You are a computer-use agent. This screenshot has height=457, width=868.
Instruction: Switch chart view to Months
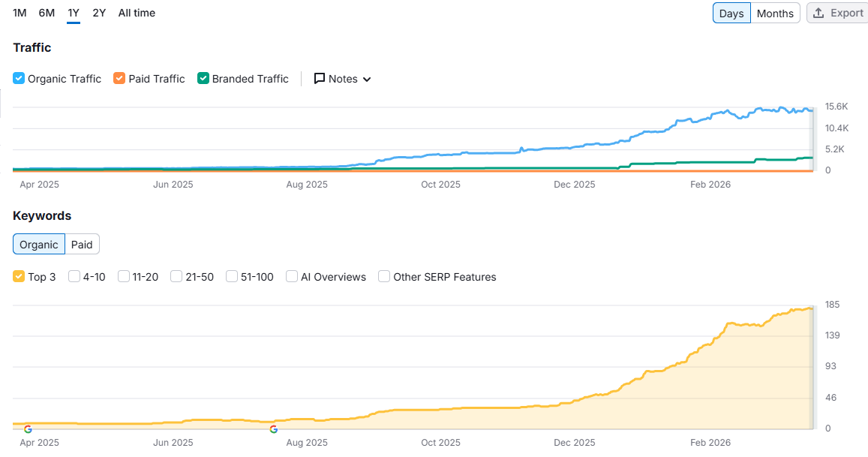(775, 14)
